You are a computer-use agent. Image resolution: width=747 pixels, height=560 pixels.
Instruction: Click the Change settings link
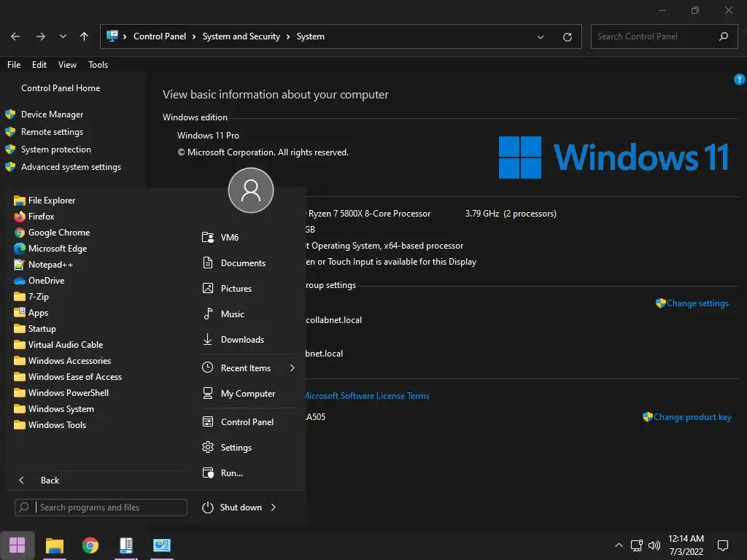(697, 303)
